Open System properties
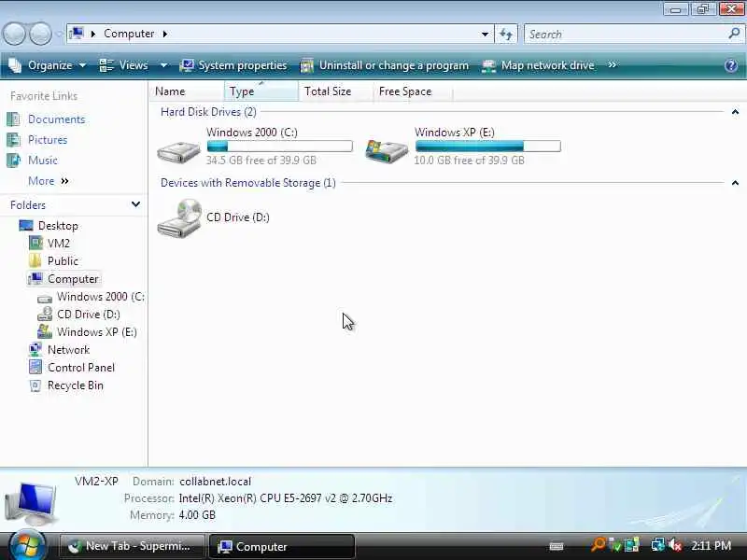 (233, 65)
